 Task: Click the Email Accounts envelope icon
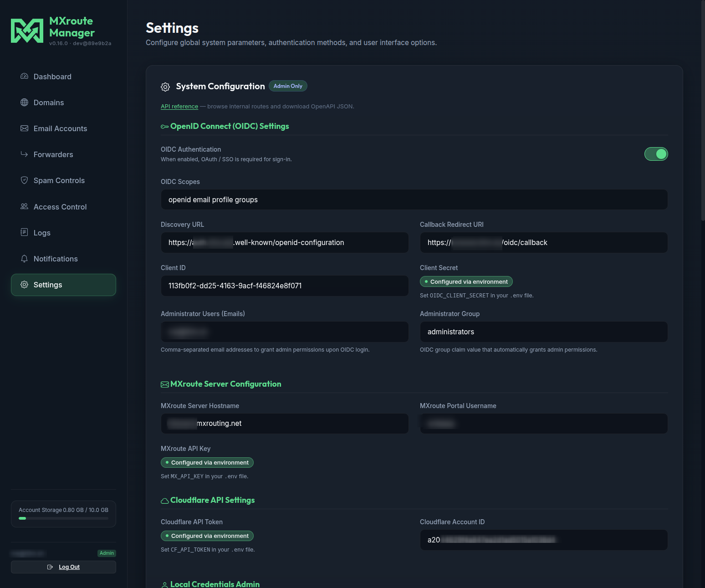24,128
